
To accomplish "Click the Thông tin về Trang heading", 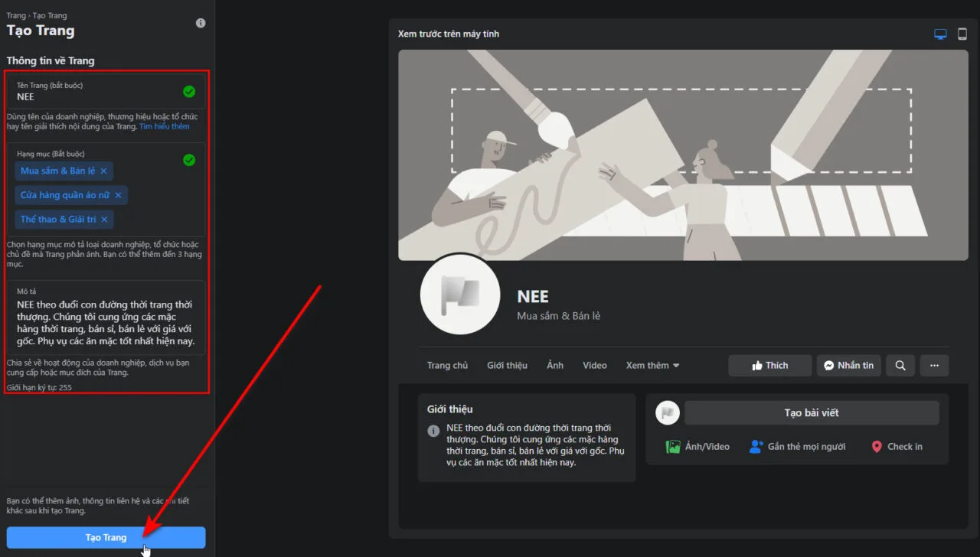I will (51, 61).
